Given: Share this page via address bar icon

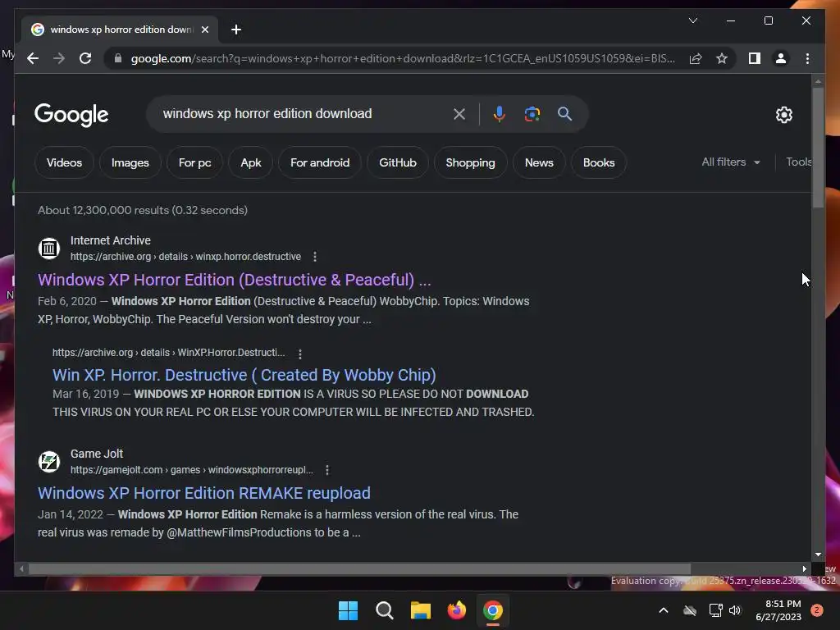Looking at the screenshot, I should coord(696,58).
